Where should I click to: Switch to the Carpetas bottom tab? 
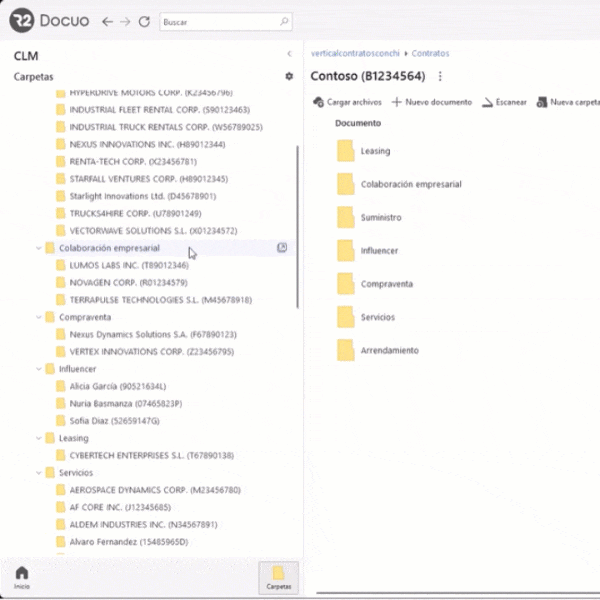coord(279,578)
